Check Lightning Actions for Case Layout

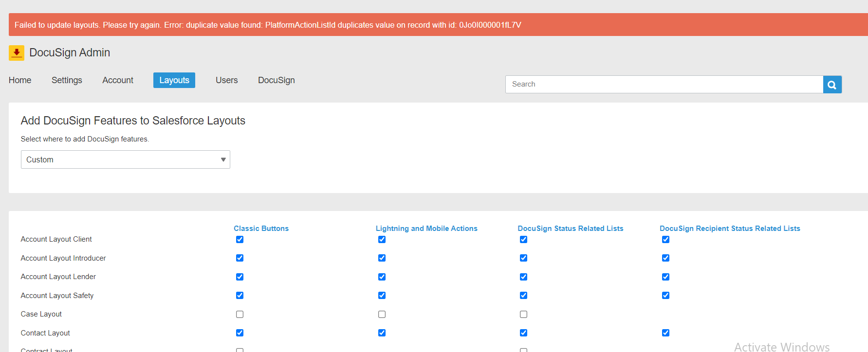382,315
